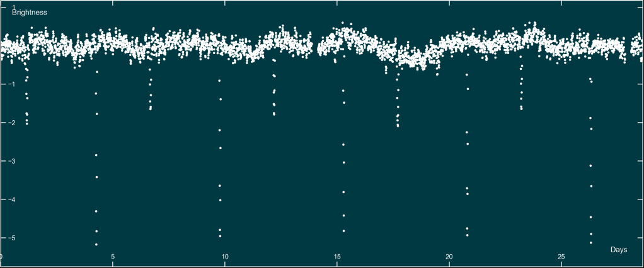Screen dimensions: 644x268
Task: Select lowest point of deep dip after day 26
Action: click(590, 242)
